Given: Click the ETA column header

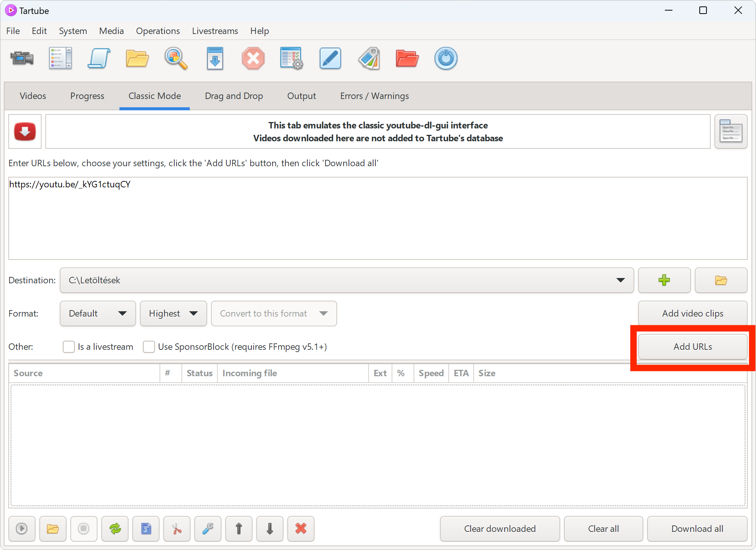Looking at the screenshot, I should click(x=461, y=373).
